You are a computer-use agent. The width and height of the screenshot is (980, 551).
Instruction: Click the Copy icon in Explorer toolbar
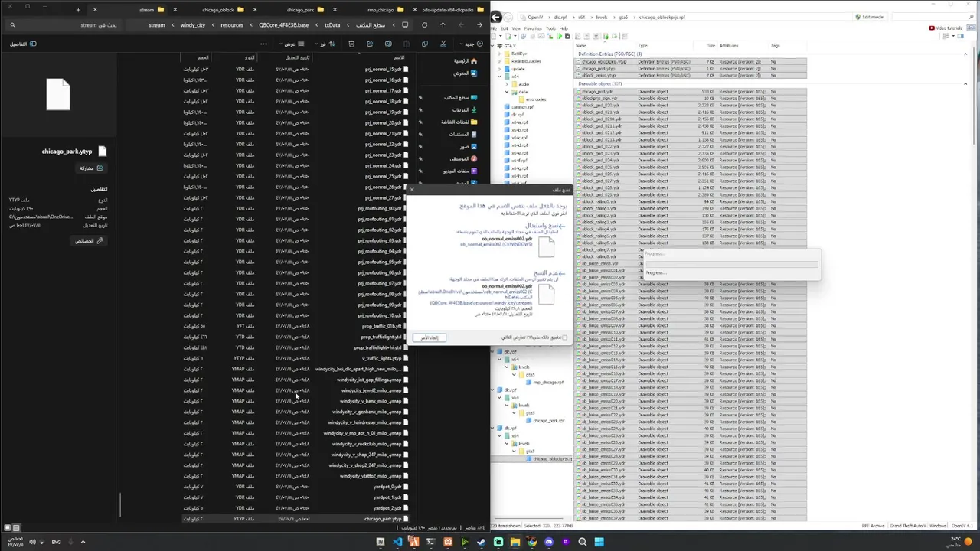pyautogui.click(x=425, y=44)
